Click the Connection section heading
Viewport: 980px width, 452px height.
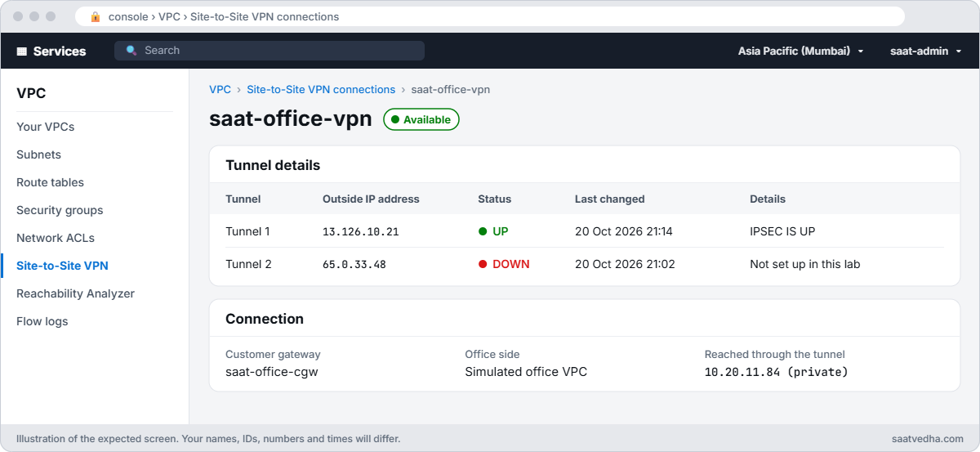(265, 319)
